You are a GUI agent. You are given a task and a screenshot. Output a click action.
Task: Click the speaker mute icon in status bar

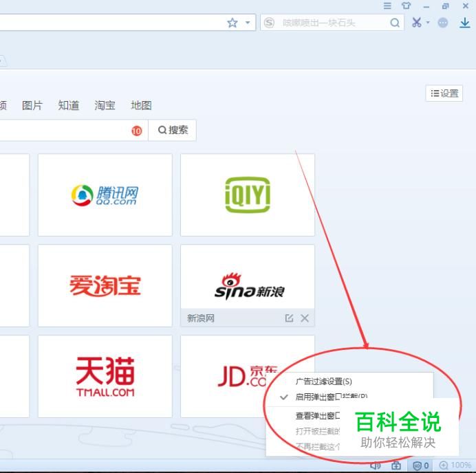376,465
